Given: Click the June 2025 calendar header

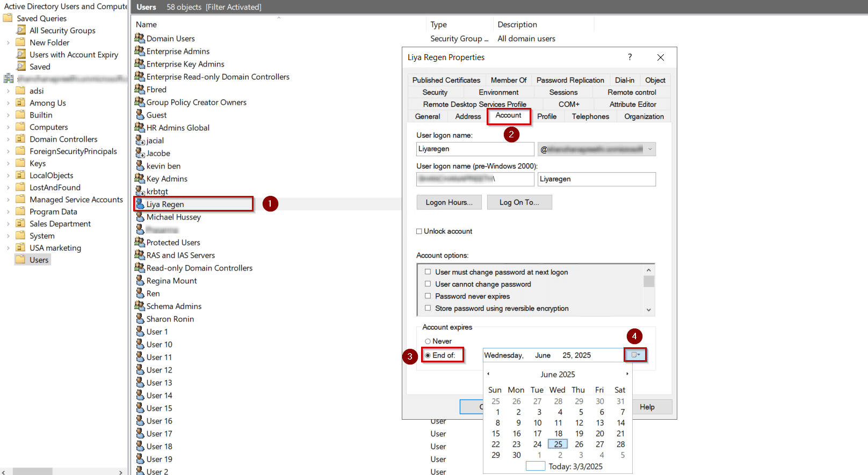Looking at the screenshot, I should (x=558, y=374).
